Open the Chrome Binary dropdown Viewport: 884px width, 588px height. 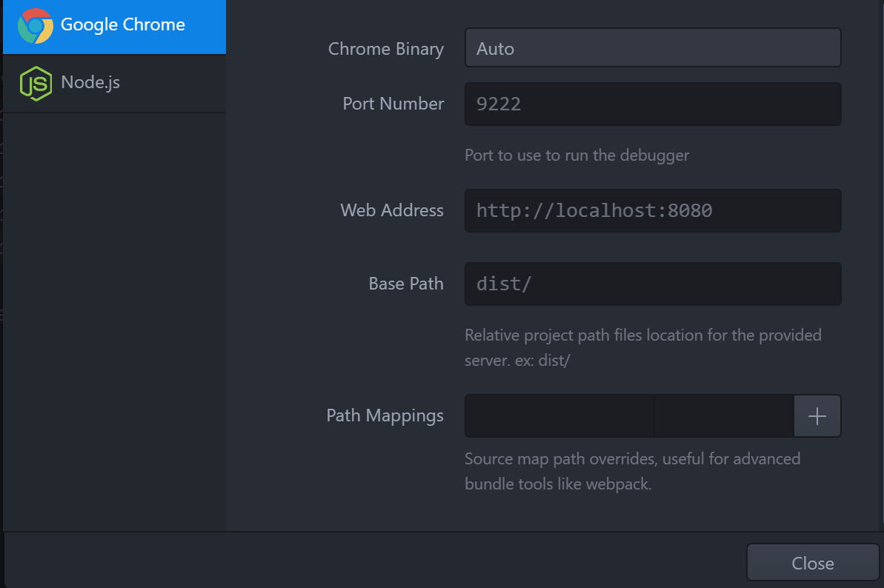tap(653, 48)
